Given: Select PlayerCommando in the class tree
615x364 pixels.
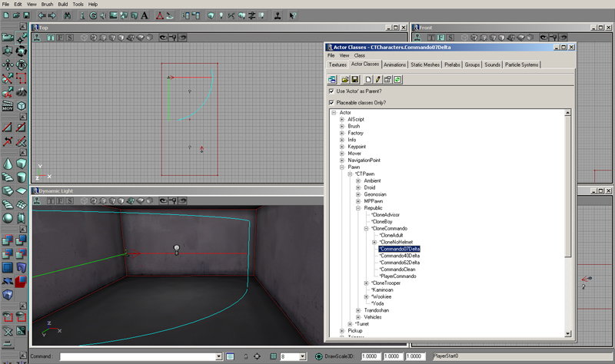Looking at the screenshot, I should (397, 276).
